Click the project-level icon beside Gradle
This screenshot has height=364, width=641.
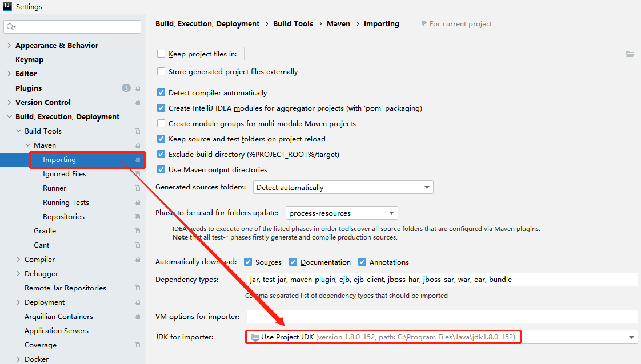coord(137,231)
